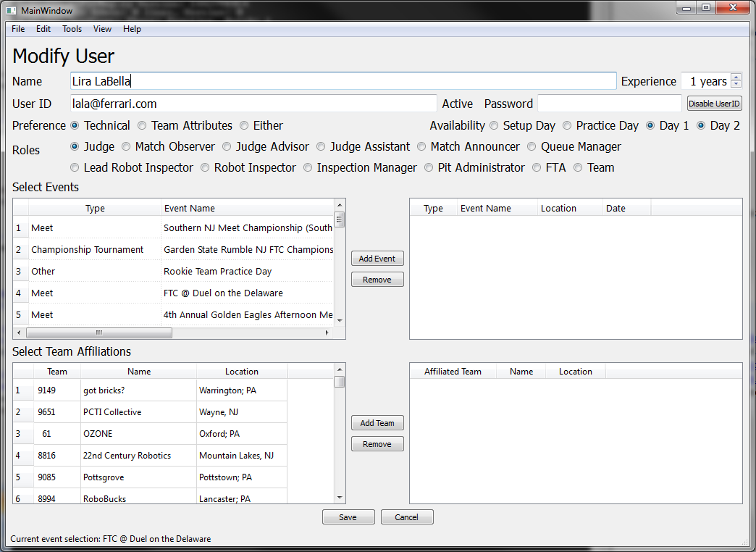Open the Tools menu
This screenshot has height=552, width=756.
[72, 29]
